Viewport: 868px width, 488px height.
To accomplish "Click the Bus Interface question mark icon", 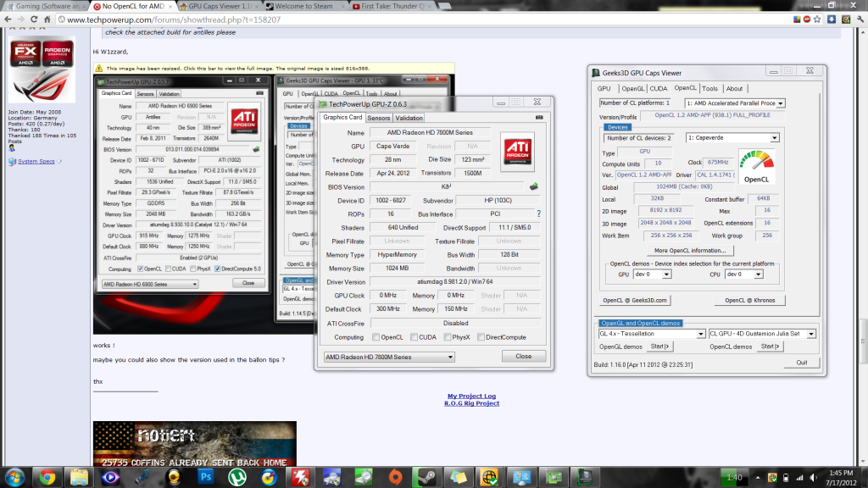I will pyautogui.click(x=538, y=214).
